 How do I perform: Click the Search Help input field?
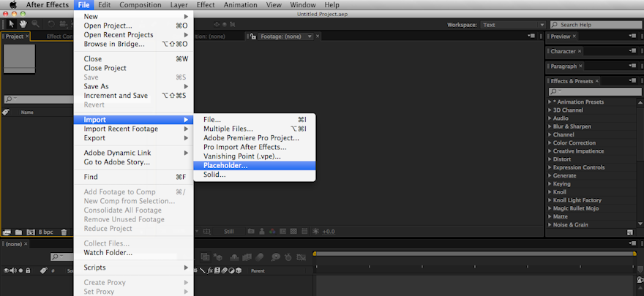(x=596, y=25)
